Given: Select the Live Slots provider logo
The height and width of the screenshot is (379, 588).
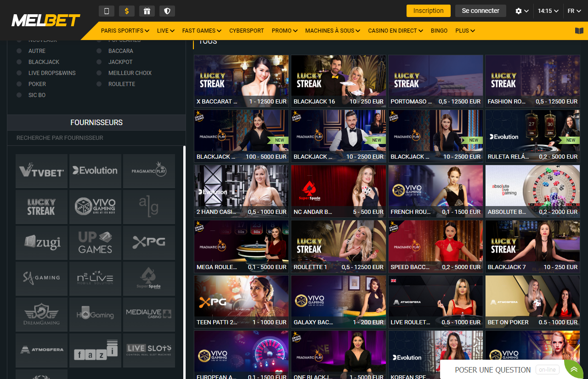Looking at the screenshot, I should pyautogui.click(x=149, y=350).
